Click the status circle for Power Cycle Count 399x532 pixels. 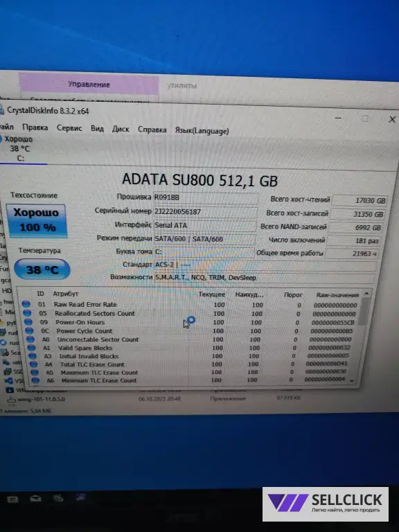click(29, 330)
